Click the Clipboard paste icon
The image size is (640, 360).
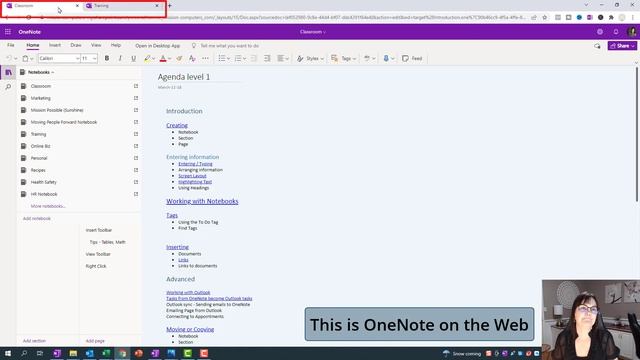click(25, 58)
